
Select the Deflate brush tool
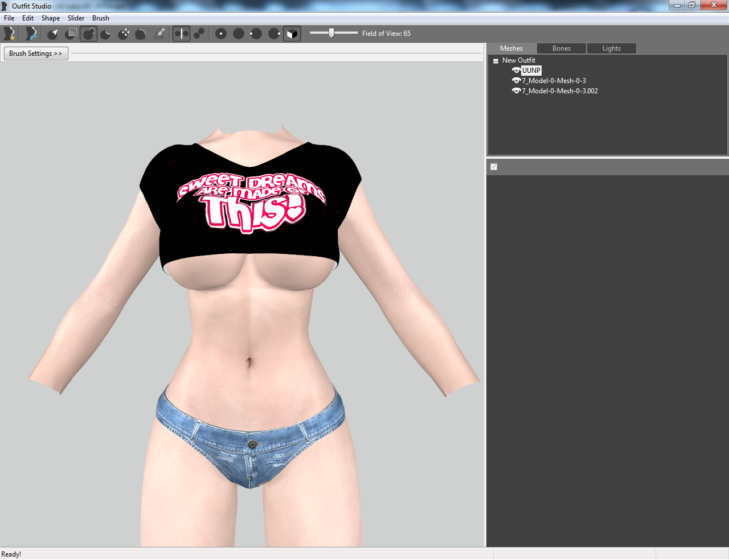(106, 34)
